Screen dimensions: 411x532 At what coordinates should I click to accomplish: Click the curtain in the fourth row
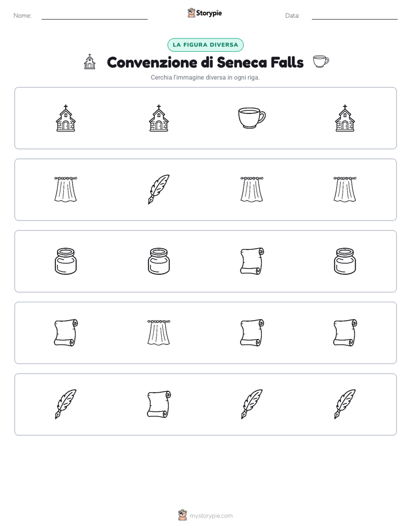159,333
